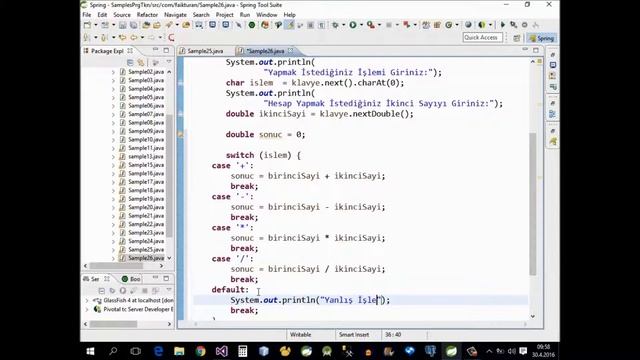Open the Servers panel View Menu triangle
This screenshot has width=640, height=360.
[x=169, y=290]
